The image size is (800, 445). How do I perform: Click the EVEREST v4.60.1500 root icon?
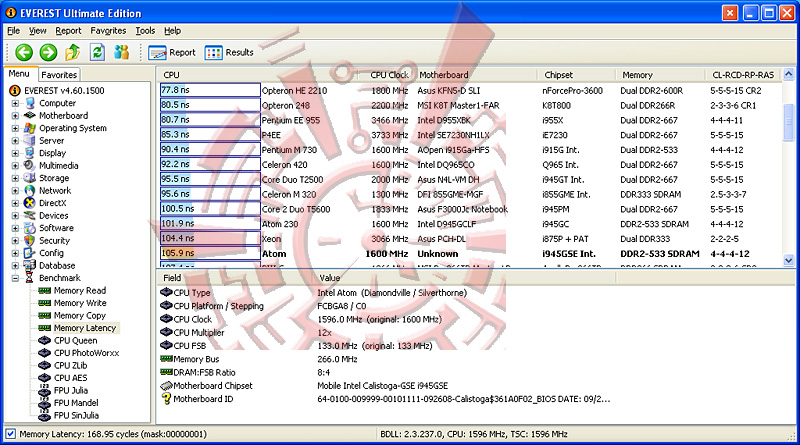(15, 90)
